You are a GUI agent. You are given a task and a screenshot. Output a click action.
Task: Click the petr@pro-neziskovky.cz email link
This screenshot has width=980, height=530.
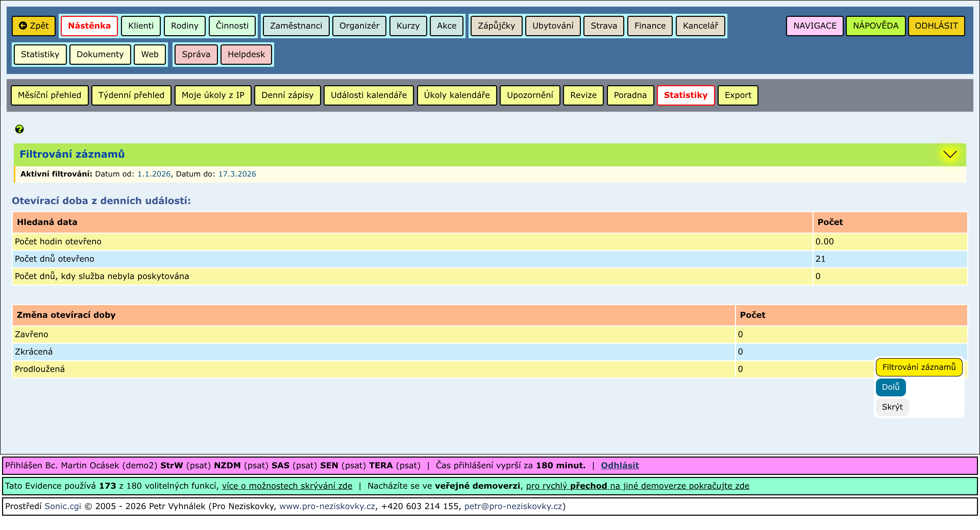513,507
